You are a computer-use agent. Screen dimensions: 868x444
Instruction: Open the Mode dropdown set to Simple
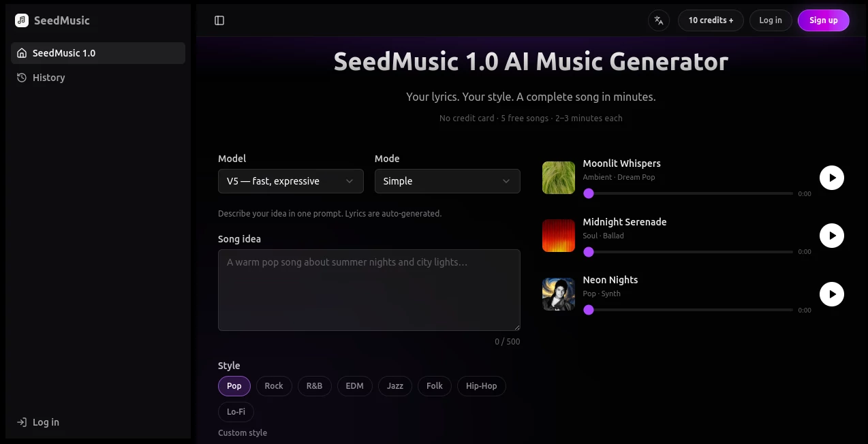[x=448, y=181]
